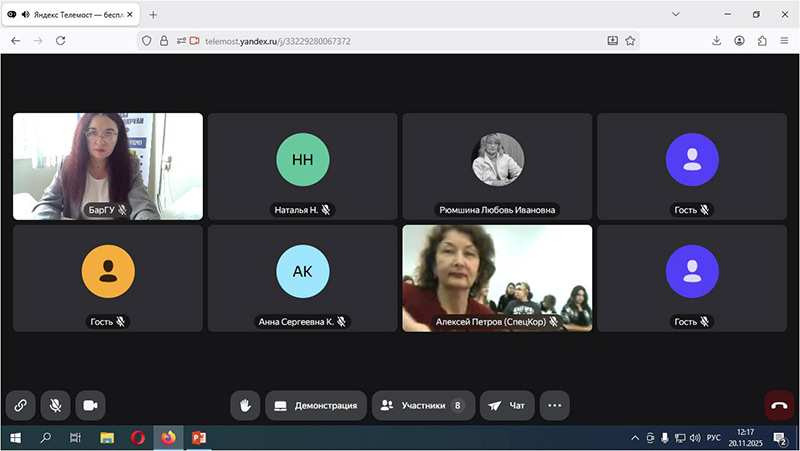Raise hand in the meeting

click(245, 405)
